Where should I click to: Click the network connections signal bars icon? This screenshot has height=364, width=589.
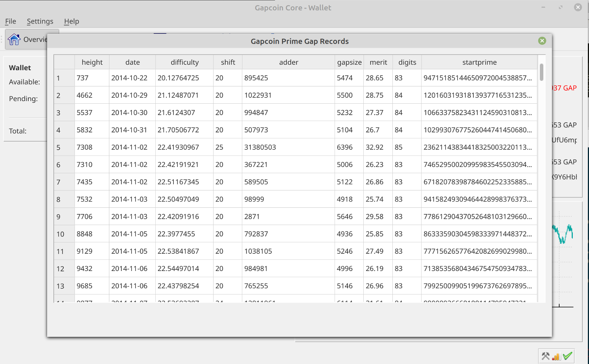(x=556, y=356)
